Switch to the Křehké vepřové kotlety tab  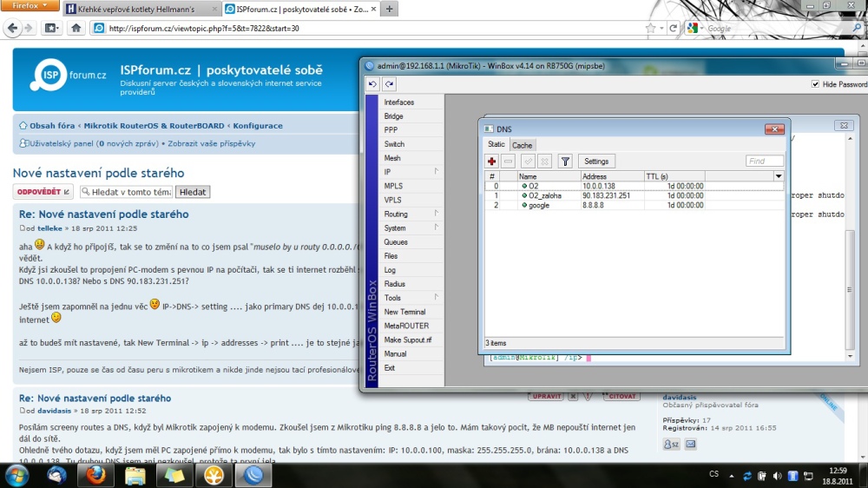[140, 9]
